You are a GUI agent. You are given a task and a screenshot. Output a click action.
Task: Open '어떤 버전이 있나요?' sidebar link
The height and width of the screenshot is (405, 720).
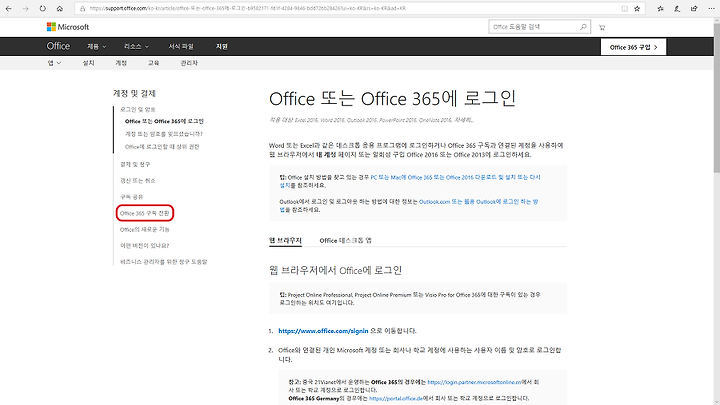(x=145, y=246)
